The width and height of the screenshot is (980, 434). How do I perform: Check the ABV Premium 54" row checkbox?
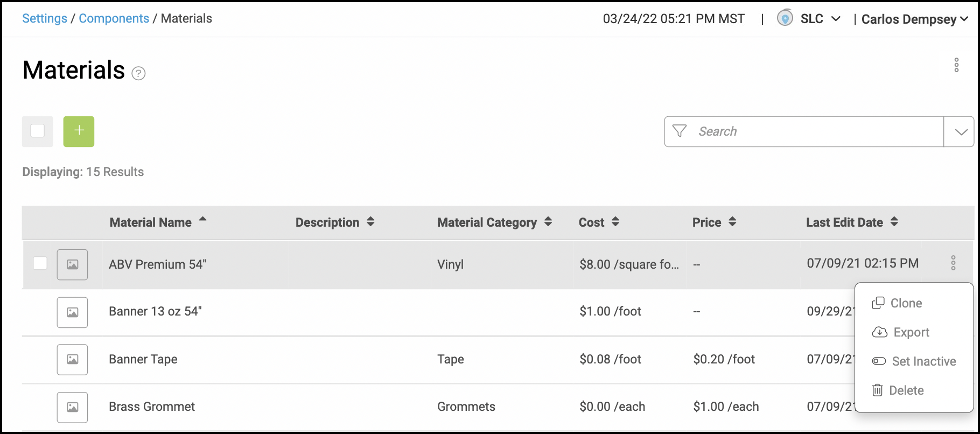[40, 263]
